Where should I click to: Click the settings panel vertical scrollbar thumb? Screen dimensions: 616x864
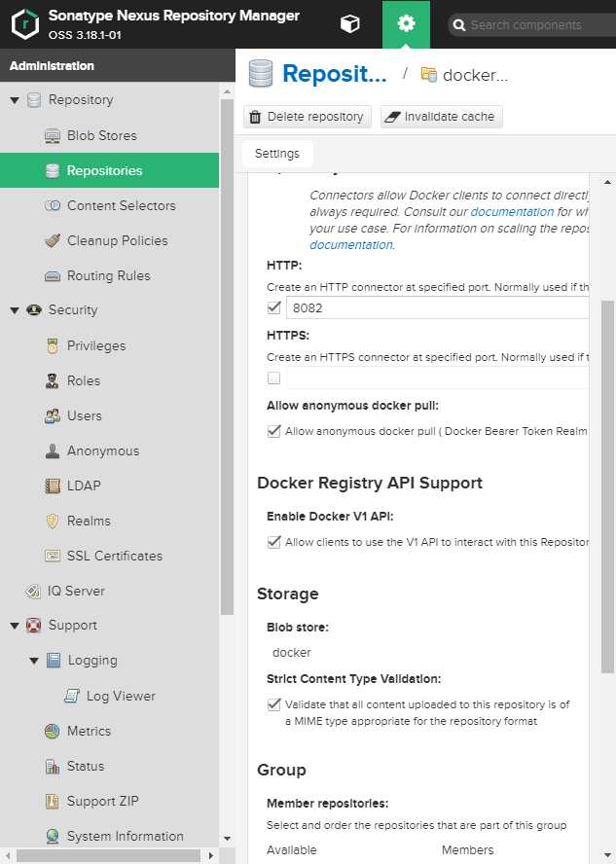[607, 486]
